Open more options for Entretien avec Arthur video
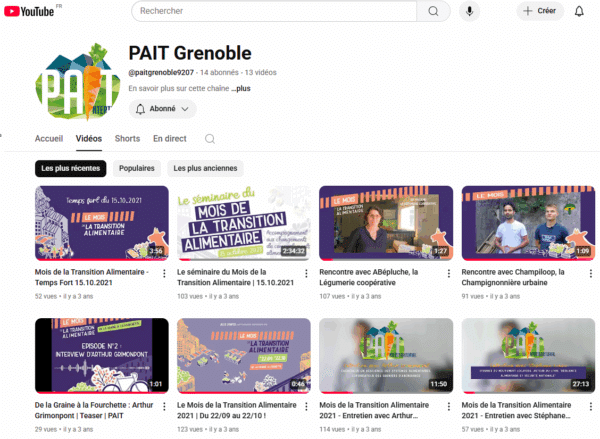 pos(448,406)
